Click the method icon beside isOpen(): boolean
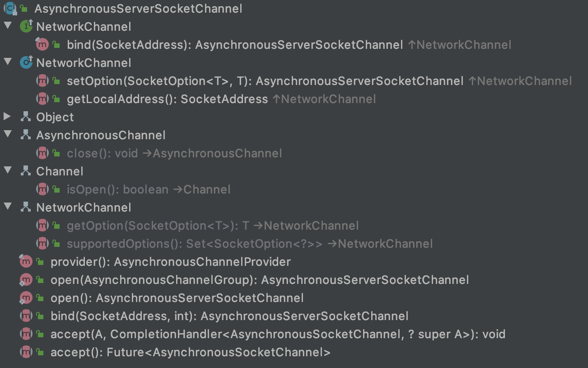Image resolution: width=588 pixels, height=368 pixels. [x=43, y=189]
